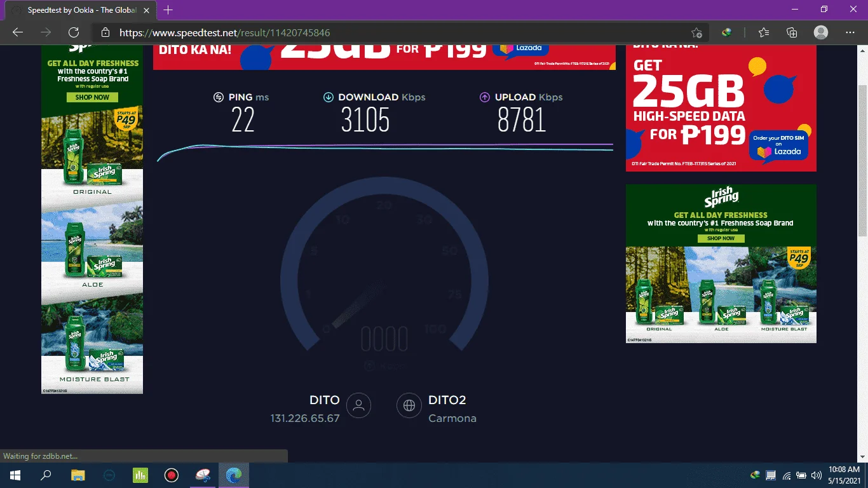Open Edge Settings and more menu
The width and height of the screenshot is (868, 488).
(x=850, y=32)
